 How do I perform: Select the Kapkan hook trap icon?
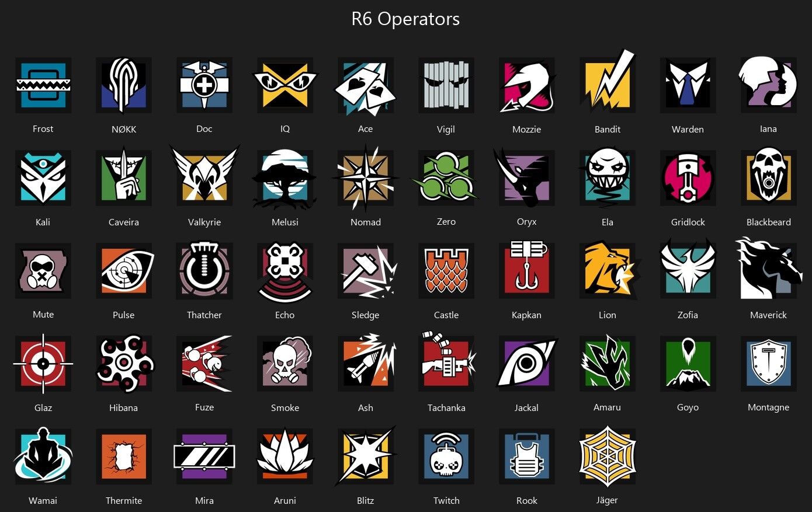[527, 270]
